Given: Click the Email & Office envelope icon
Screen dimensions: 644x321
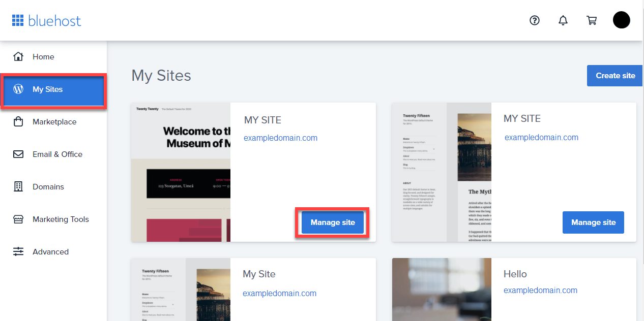Looking at the screenshot, I should tap(18, 154).
